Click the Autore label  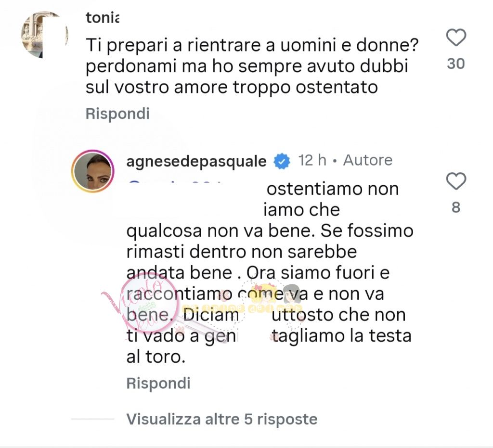[x=368, y=160]
